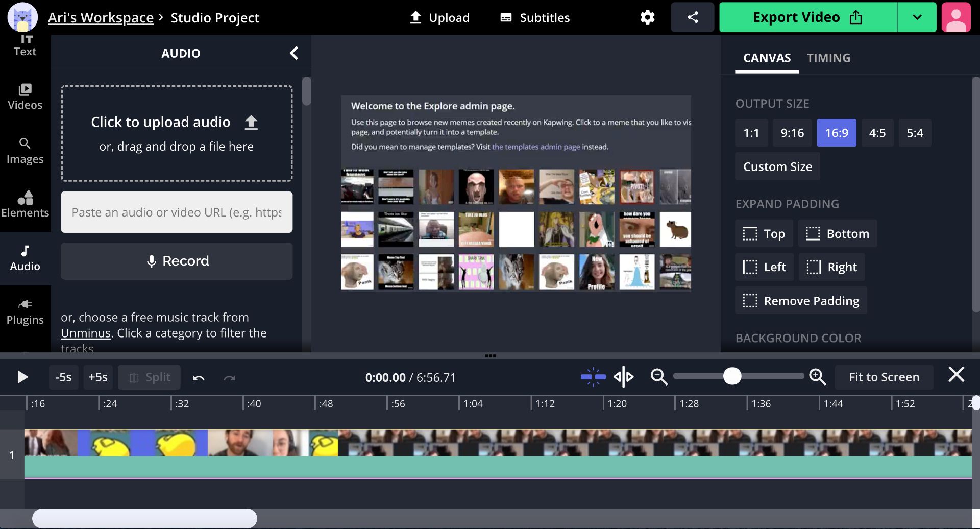This screenshot has height=529, width=980.
Task: Open the Elements panel
Action: pos(24,204)
